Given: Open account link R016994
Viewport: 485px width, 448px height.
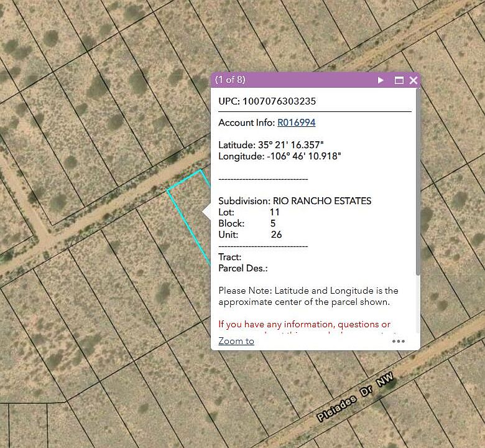Looking at the screenshot, I should [297, 123].
